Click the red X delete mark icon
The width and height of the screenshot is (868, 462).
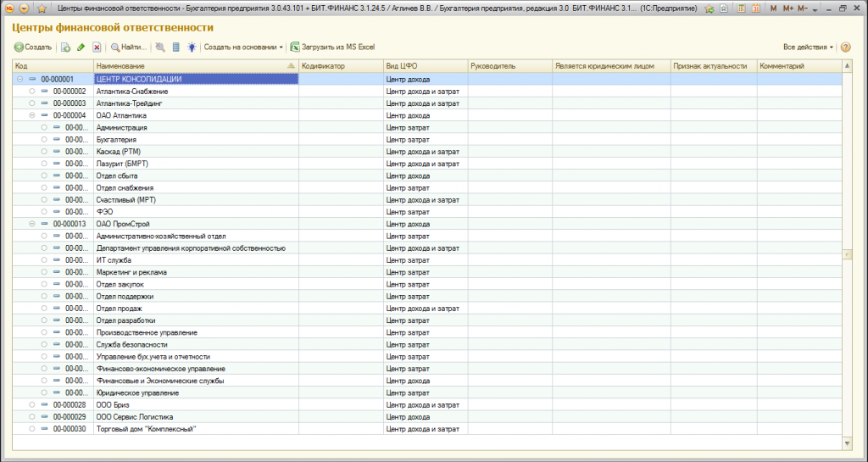point(97,47)
